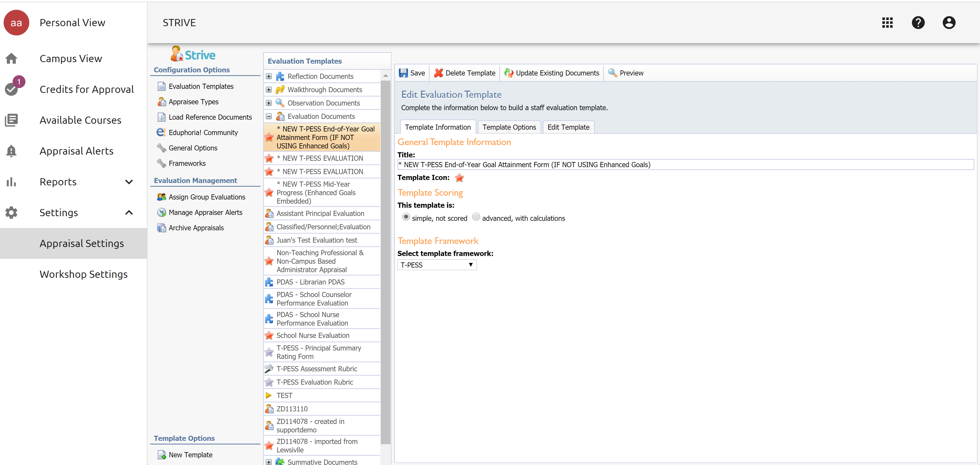Viewport: 980px width, 465px height.
Task: Click the Template Icon red star
Action: click(459, 178)
